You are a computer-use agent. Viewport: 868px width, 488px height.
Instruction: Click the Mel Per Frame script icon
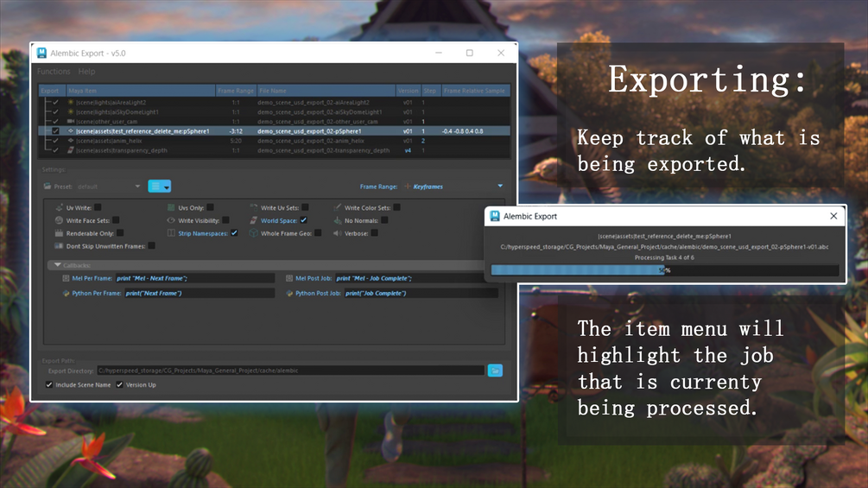[66, 278]
